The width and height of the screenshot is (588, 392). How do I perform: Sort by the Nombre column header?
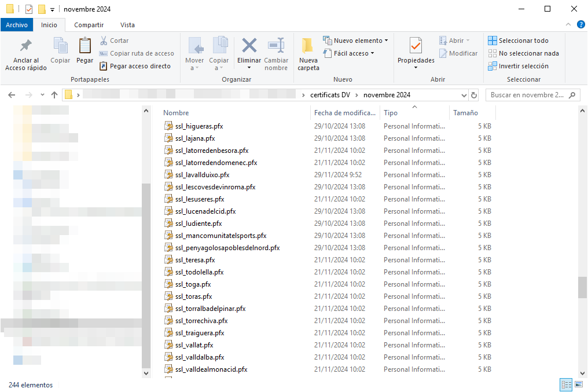tap(176, 113)
